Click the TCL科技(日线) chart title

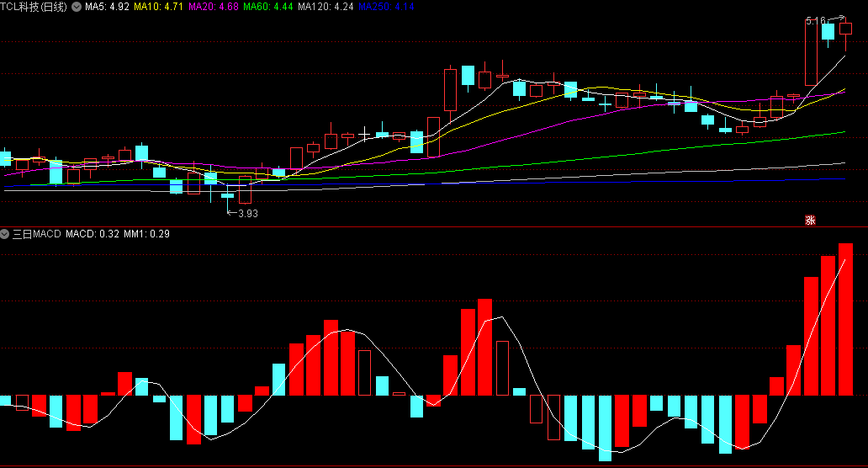coord(34,7)
